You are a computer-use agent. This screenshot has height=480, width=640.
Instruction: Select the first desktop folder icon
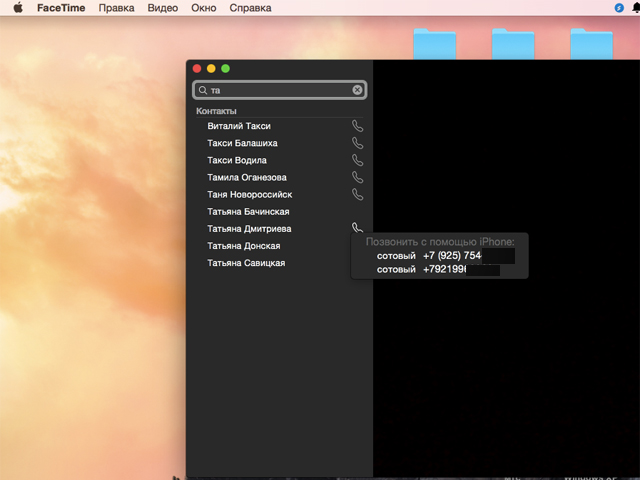435,44
